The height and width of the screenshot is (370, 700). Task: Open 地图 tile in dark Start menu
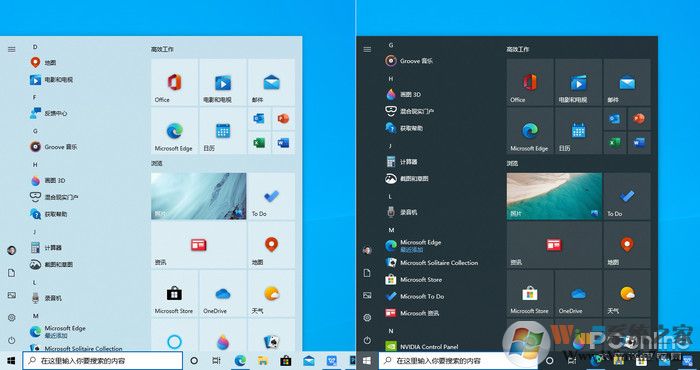tap(627, 245)
